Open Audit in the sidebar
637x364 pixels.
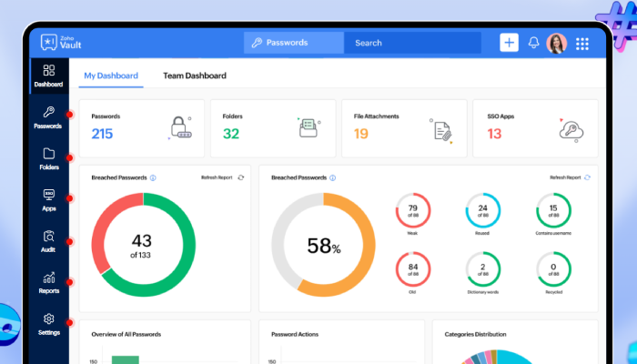48,241
